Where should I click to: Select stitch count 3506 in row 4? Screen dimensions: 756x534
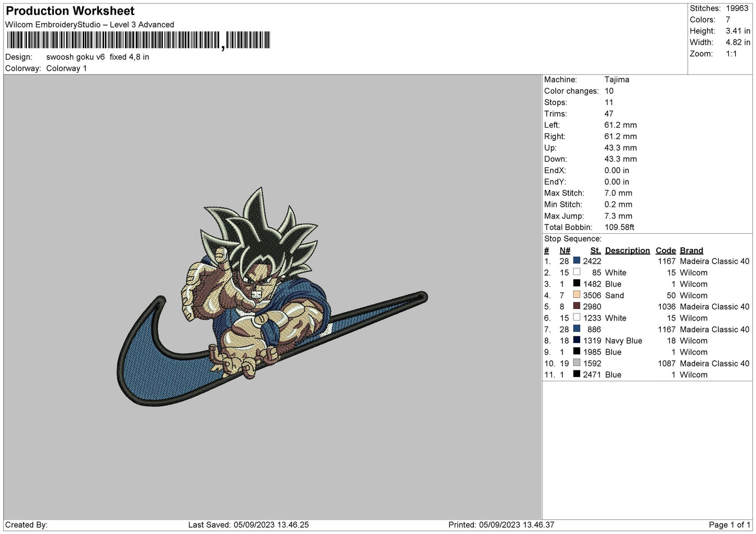click(x=592, y=296)
